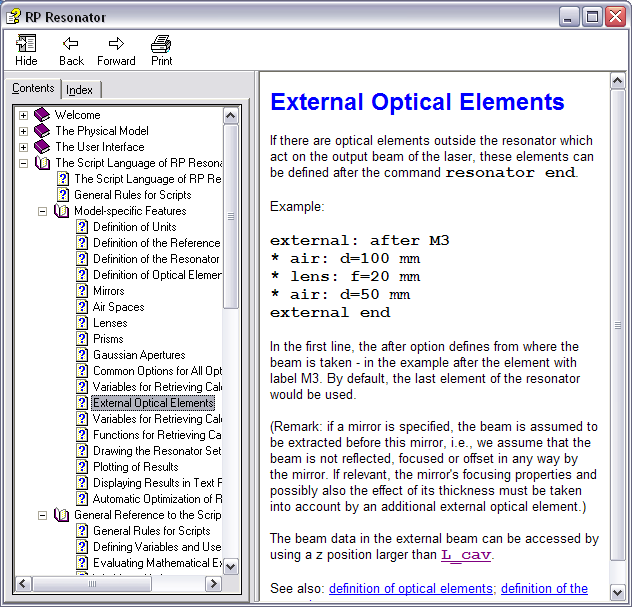Print the topic with the printer icon
Image resolution: width=632 pixels, height=607 pixels.
point(161,44)
